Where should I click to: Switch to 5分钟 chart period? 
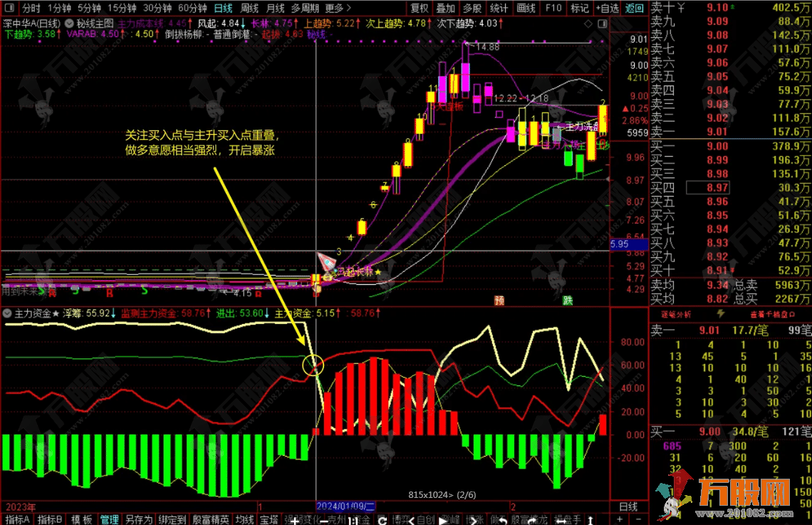point(89,8)
